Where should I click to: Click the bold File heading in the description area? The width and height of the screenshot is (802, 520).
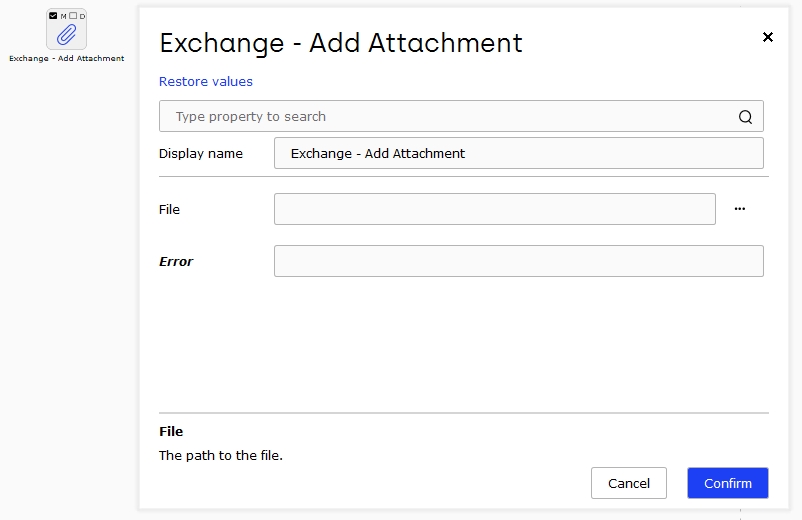click(171, 432)
